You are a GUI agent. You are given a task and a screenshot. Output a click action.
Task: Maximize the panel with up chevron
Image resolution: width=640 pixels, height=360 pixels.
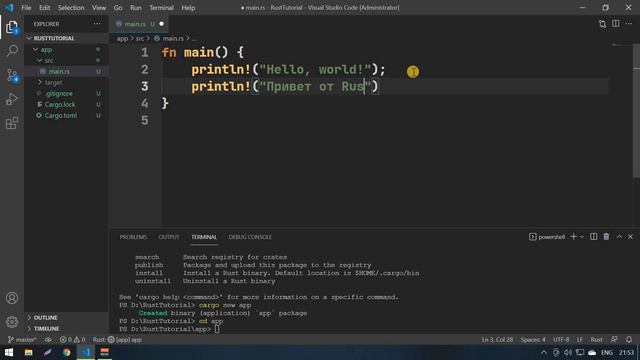click(x=619, y=237)
